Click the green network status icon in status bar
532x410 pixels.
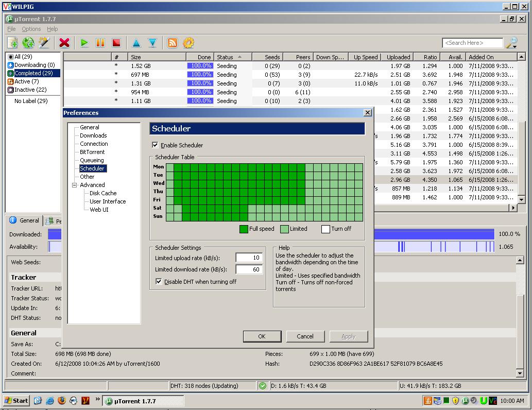tap(262, 386)
